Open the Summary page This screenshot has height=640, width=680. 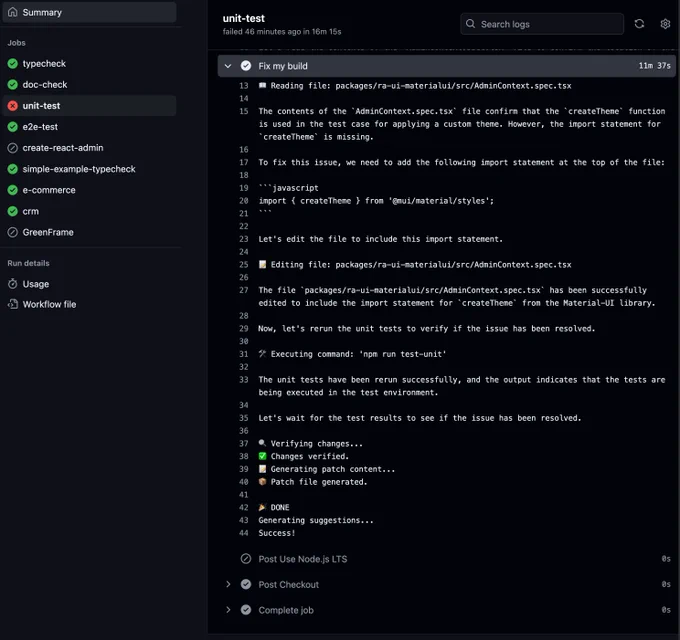pos(89,13)
